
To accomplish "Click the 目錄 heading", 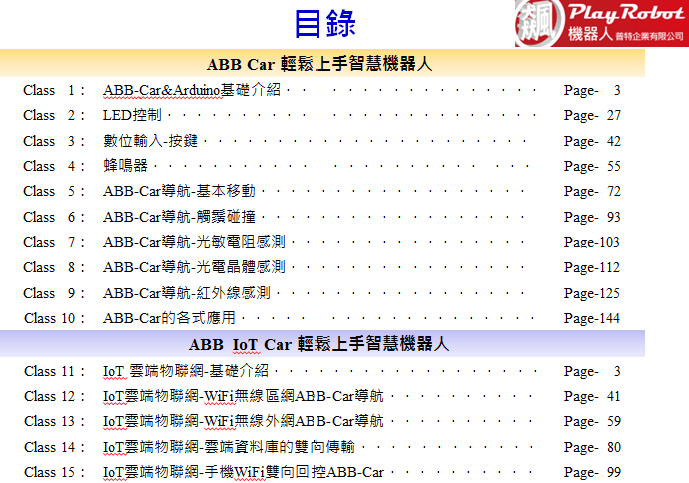I will (x=325, y=24).
